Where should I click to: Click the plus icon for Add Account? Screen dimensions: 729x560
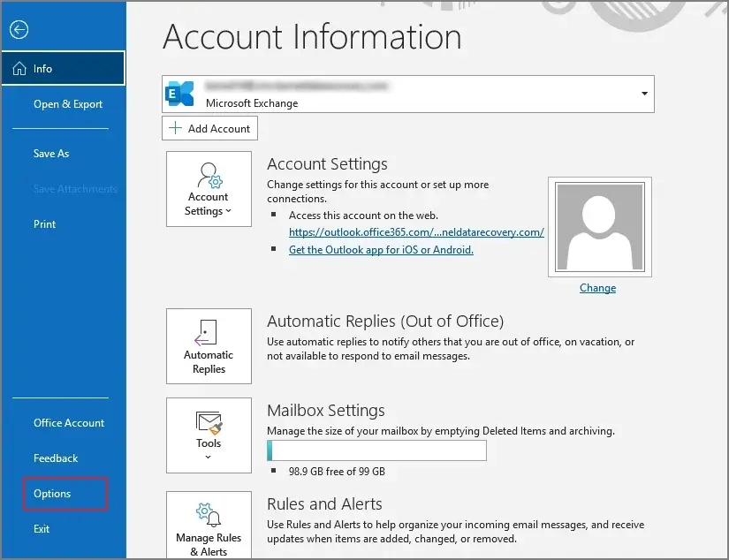tap(175, 129)
